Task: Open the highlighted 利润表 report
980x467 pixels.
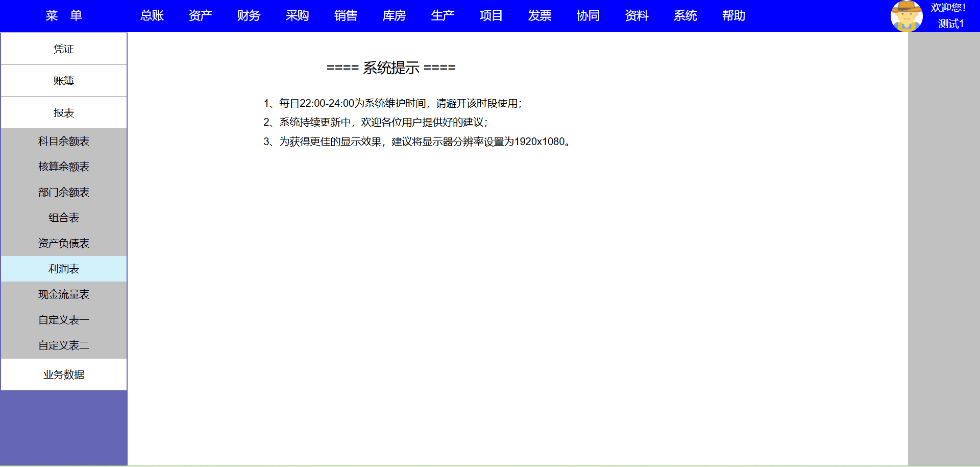Action: (x=64, y=269)
